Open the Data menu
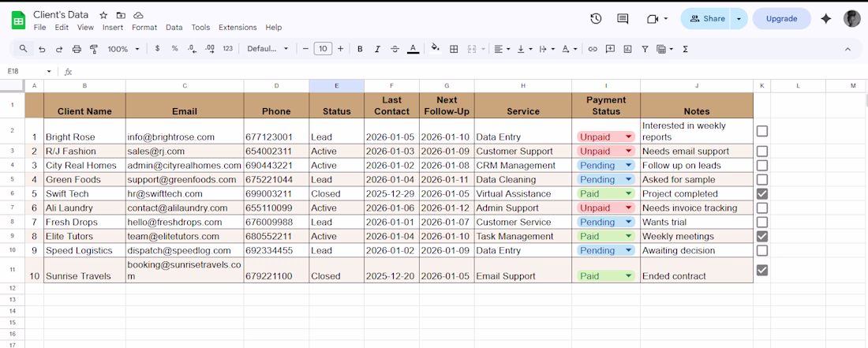Viewport: 868px width, 348px height. point(174,27)
